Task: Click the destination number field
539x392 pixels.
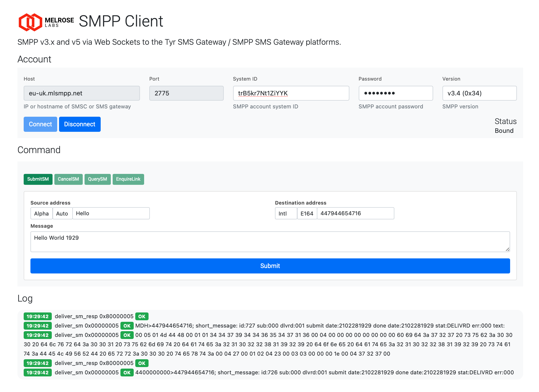Action: point(355,213)
